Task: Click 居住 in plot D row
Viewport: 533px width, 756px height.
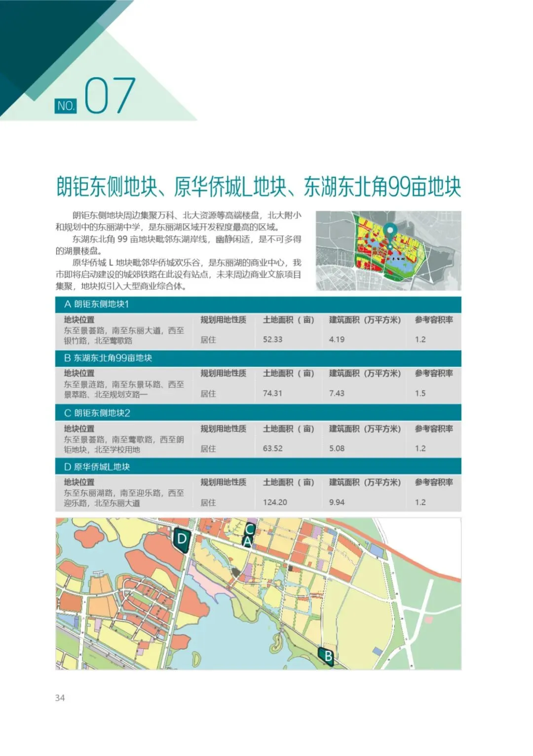Action: click(208, 503)
